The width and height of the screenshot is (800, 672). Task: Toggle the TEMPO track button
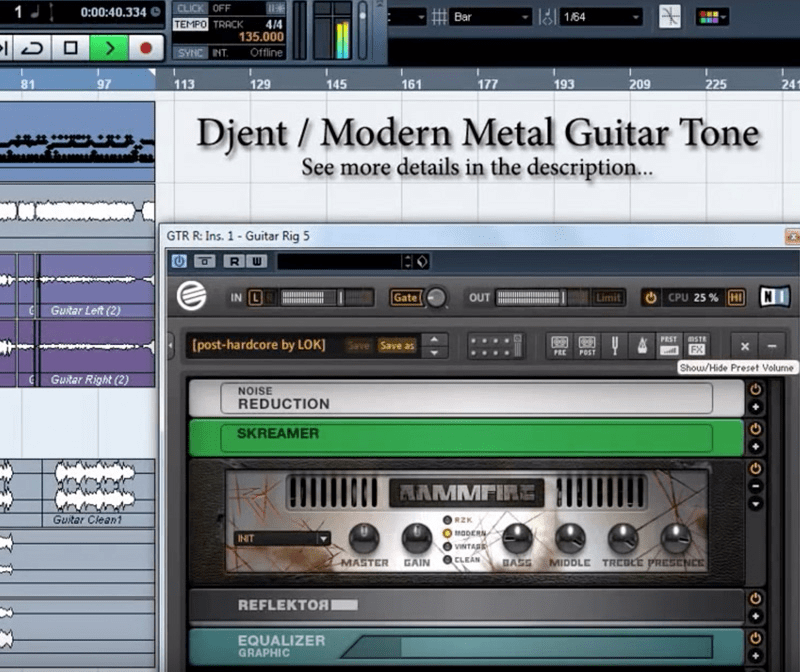pos(190,24)
